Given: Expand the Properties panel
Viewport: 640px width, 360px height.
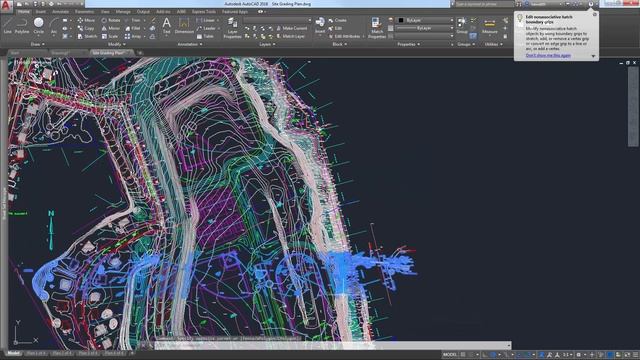Looking at the screenshot, I should tap(408, 44).
